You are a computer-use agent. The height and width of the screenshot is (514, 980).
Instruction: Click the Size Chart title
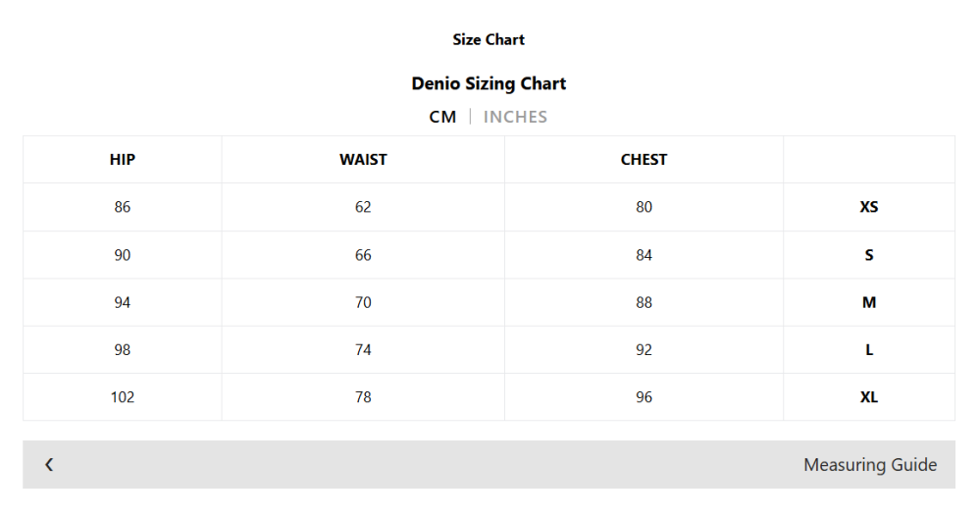pos(489,39)
